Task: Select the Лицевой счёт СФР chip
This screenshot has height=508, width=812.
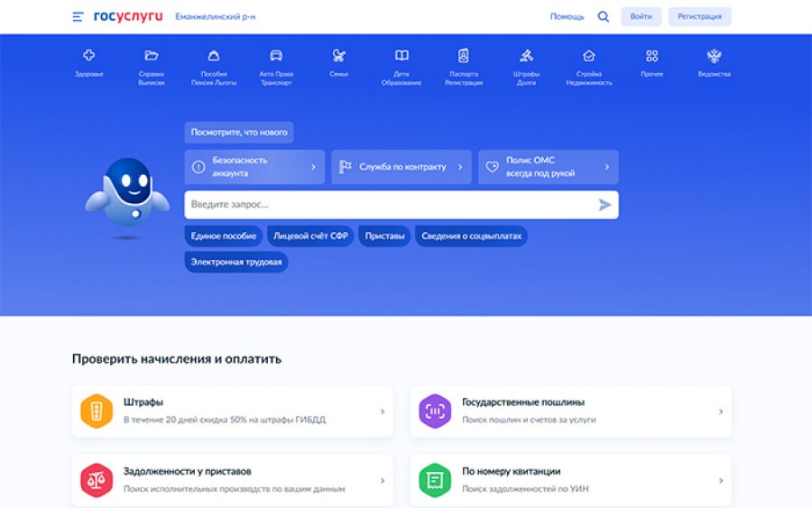Action: (310, 236)
